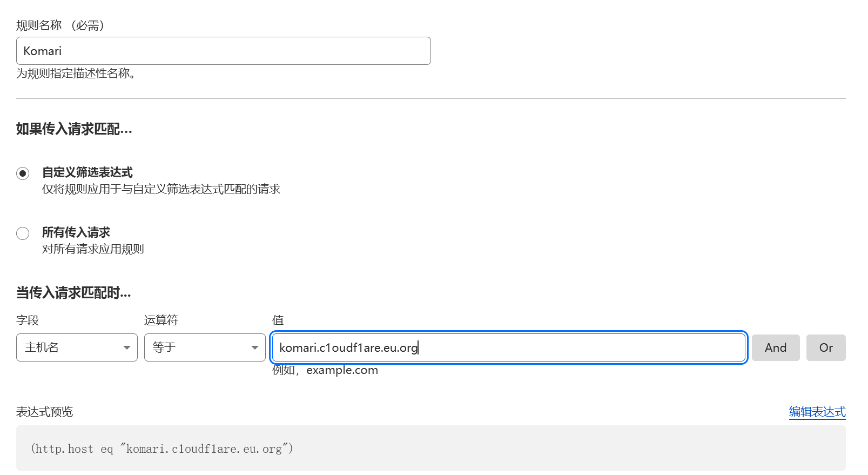Click the 仅将规则应用于 description text

(x=161, y=189)
